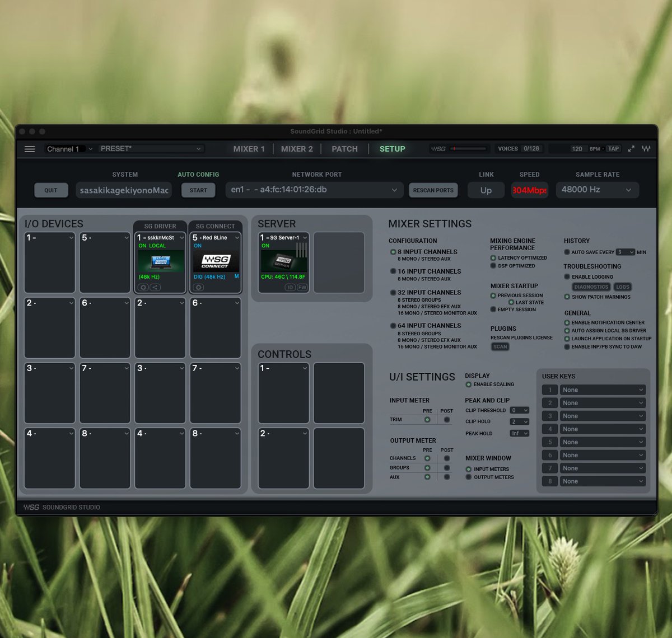Open Logs under Troubleshooting
This screenshot has width=672, height=638.
point(623,287)
